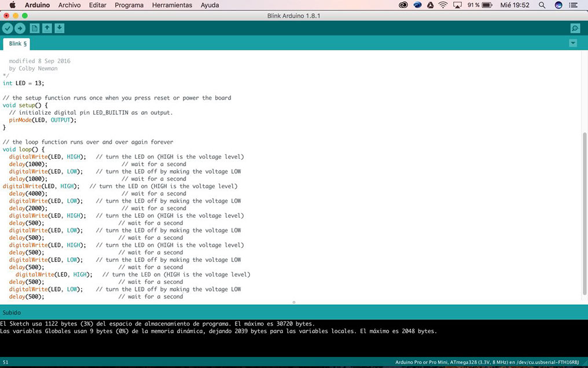Image resolution: width=588 pixels, height=368 pixels.
Task: Click the Verify sketch checkmark icon
Action: point(8,28)
